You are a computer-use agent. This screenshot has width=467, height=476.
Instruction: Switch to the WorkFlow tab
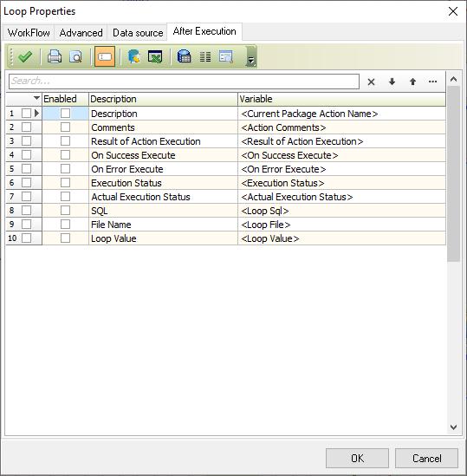pos(29,33)
